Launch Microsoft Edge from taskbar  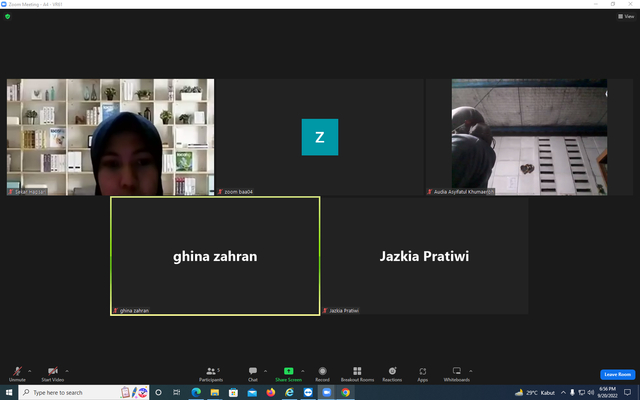point(196,392)
